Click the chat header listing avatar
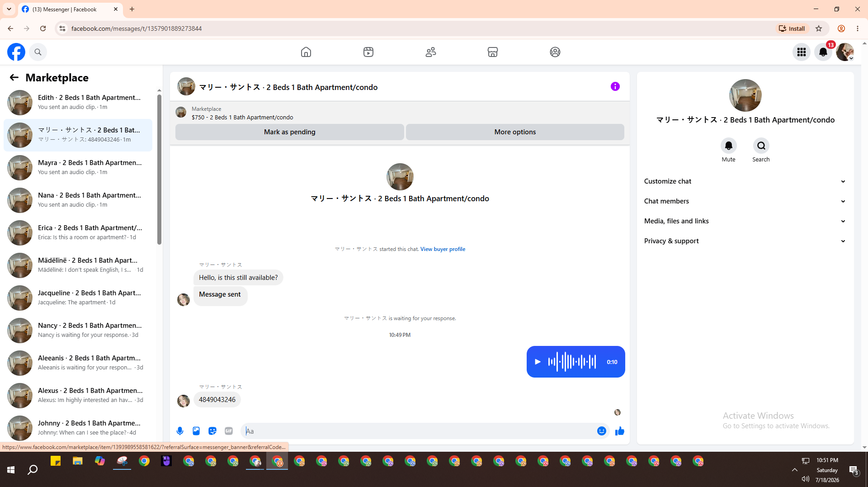 point(186,86)
